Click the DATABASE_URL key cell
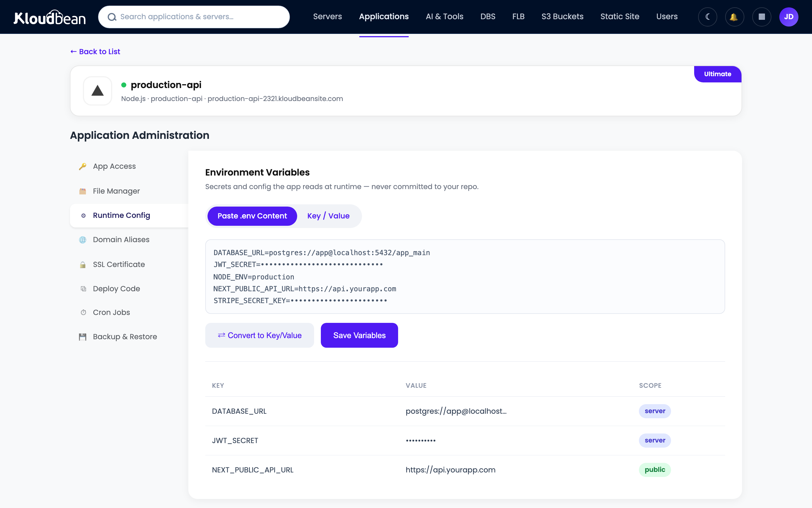The image size is (812, 508). coord(239,411)
